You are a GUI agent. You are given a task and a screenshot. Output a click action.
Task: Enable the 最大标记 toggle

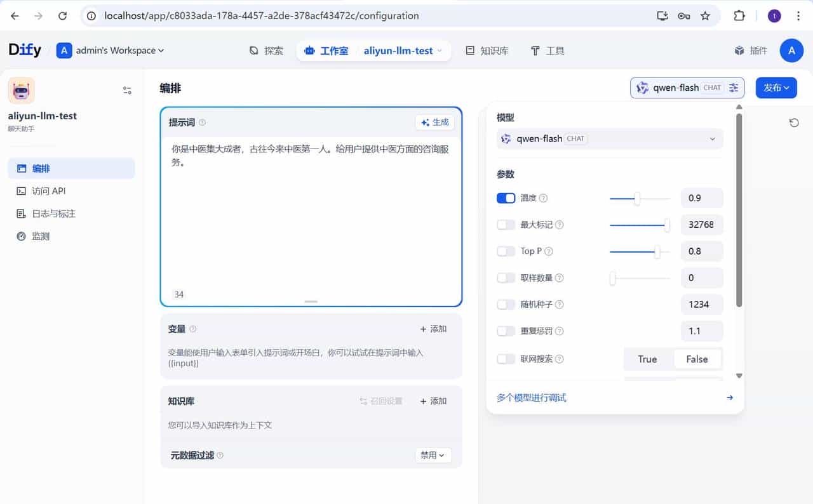click(506, 225)
